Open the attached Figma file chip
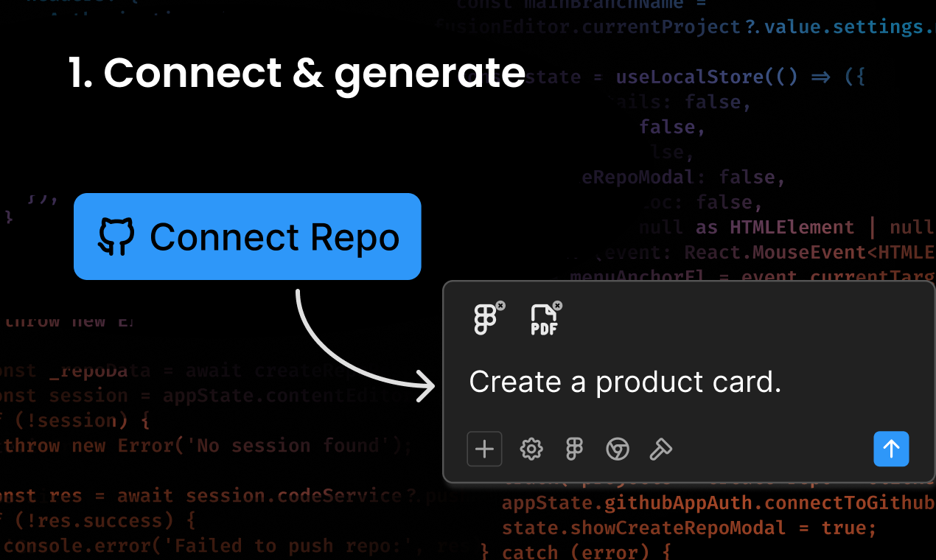This screenshot has width=936, height=560. pyautogui.click(x=485, y=320)
